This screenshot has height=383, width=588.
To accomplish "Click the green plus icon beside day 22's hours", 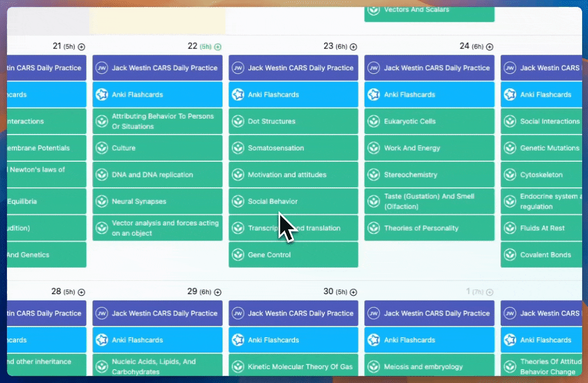I will click(x=218, y=46).
